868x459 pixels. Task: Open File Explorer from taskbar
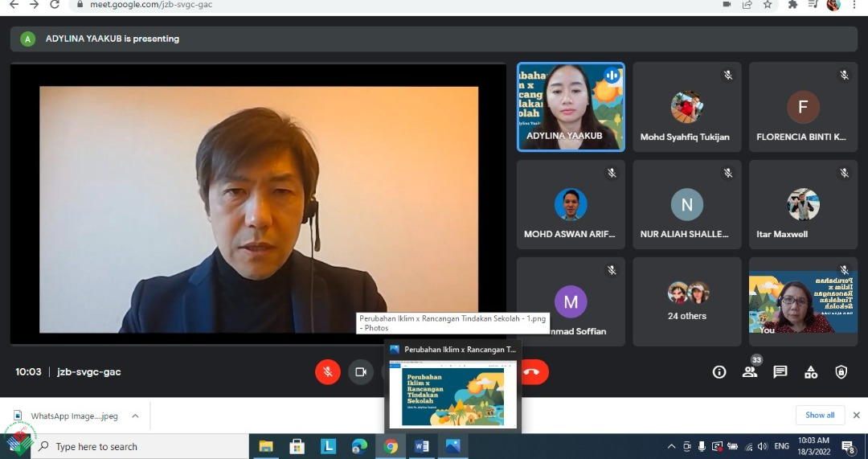[x=266, y=446]
